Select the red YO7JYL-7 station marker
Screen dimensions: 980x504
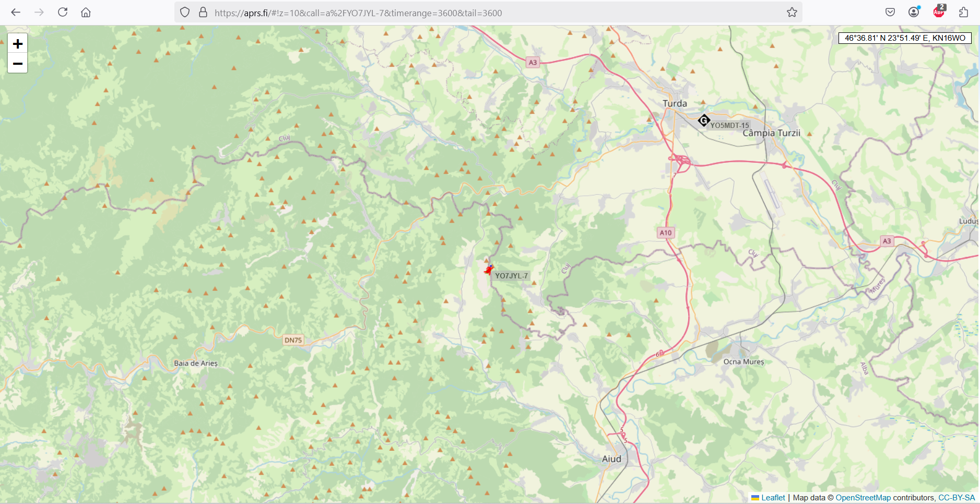tap(489, 269)
